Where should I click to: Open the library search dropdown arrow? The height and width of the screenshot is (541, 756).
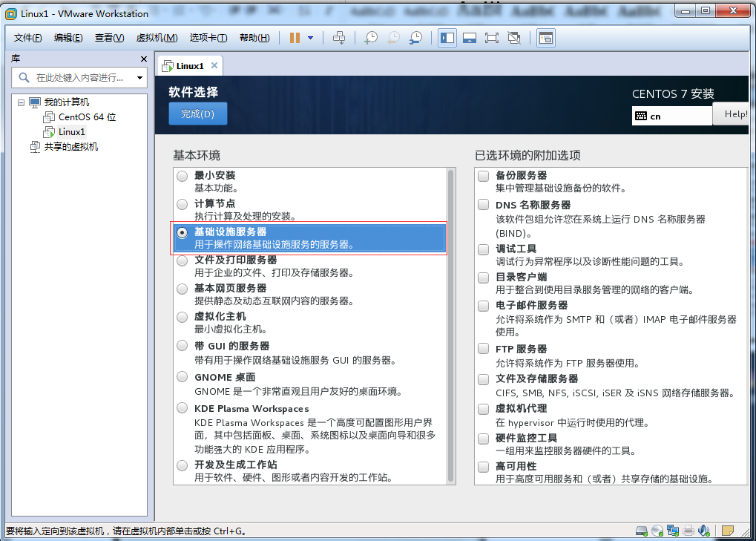coord(139,78)
